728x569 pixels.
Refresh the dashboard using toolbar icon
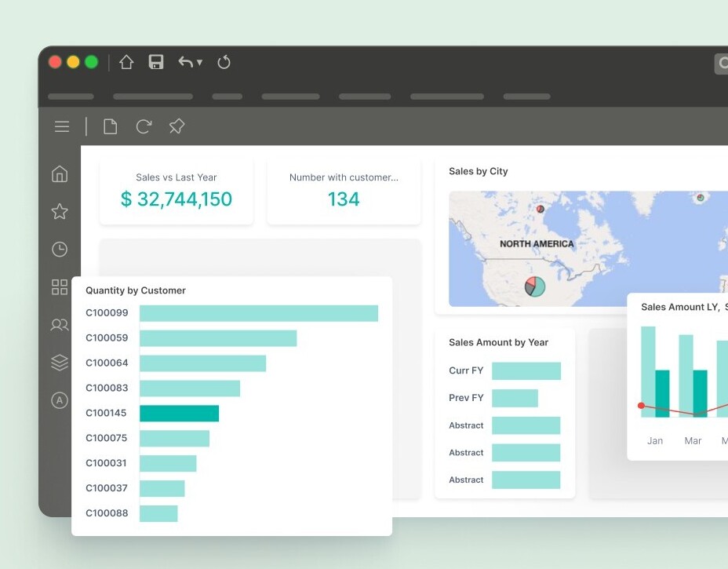point(144,126)
